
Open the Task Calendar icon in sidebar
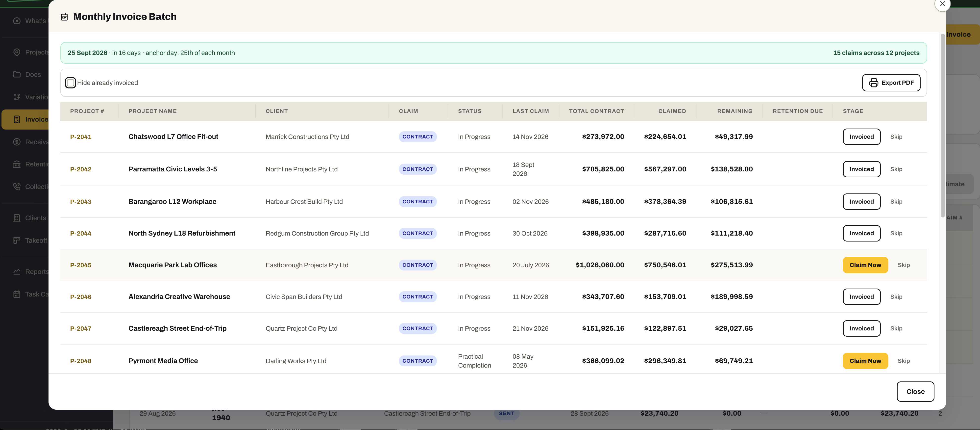17,294
